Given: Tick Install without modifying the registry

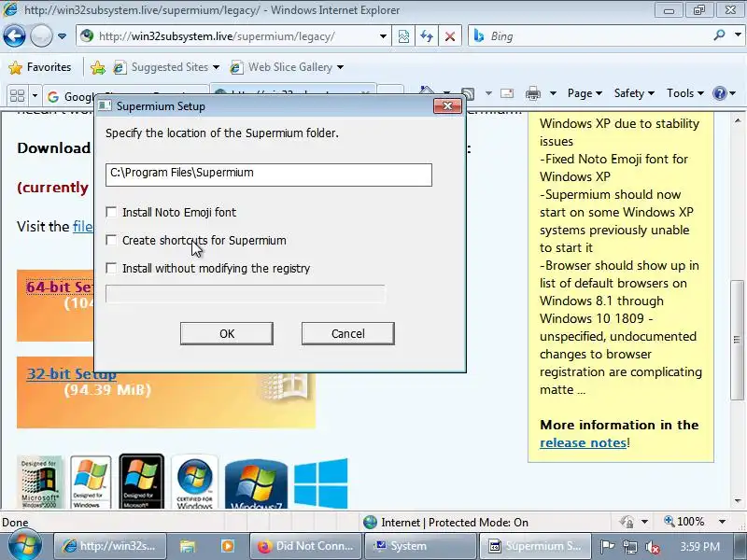Looking at the screenshot, I should (x=111, y=268).
